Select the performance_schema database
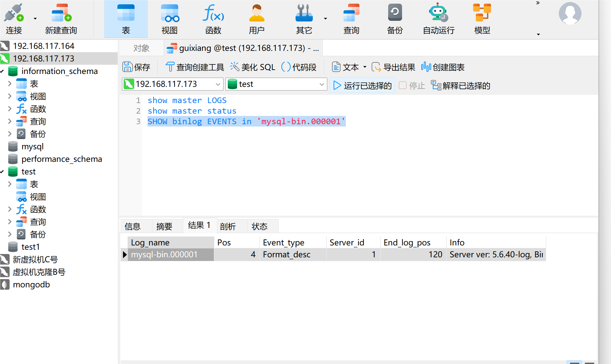 click(x=61, y=159)
